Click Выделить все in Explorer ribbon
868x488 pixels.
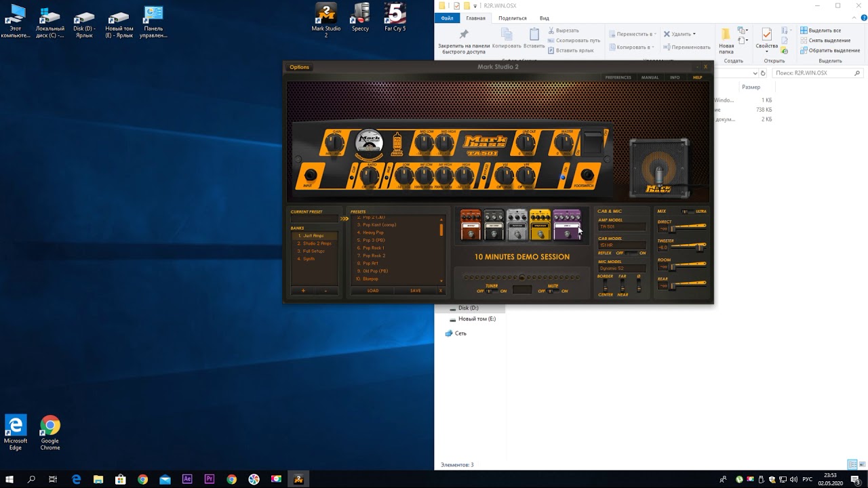(821, 30)
